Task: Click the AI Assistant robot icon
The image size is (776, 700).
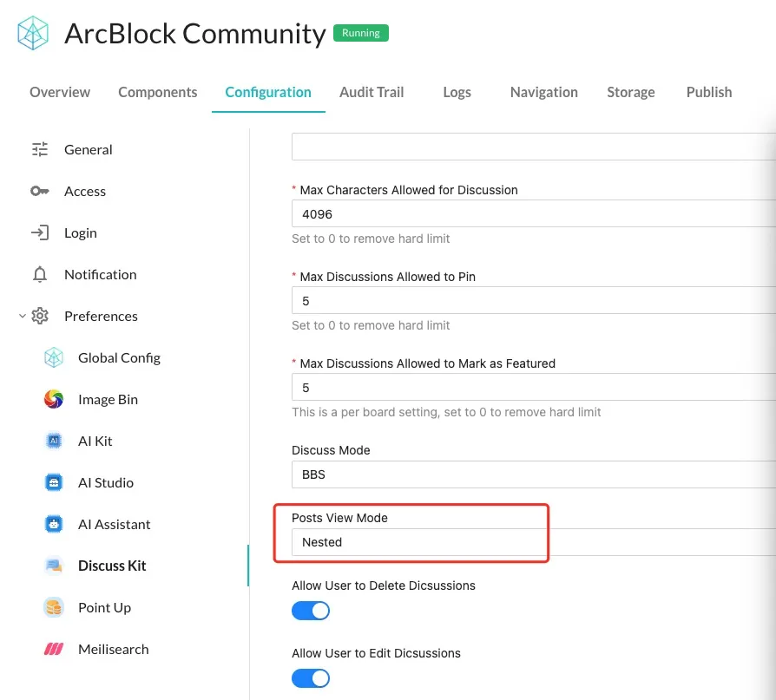Action: (x=54, y=524)
